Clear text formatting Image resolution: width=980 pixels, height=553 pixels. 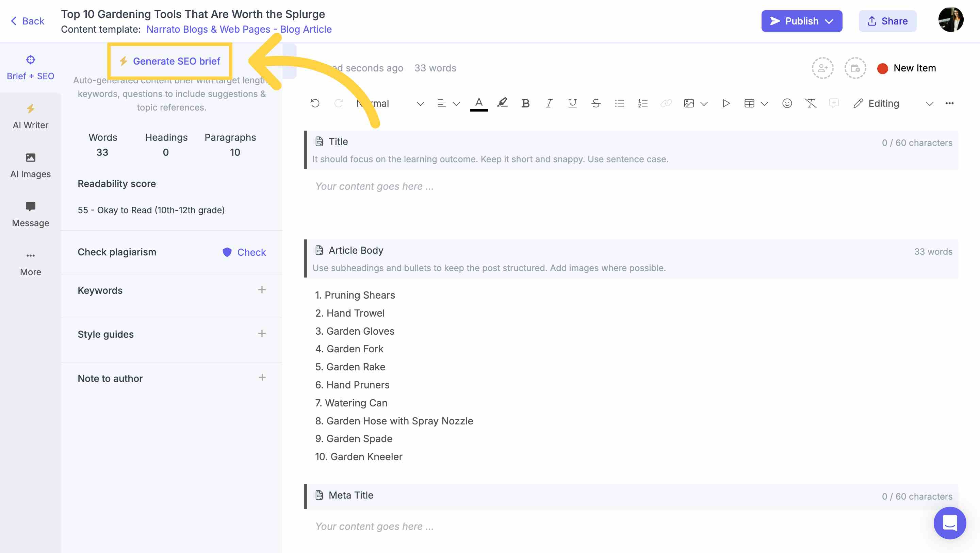[810, 103]
